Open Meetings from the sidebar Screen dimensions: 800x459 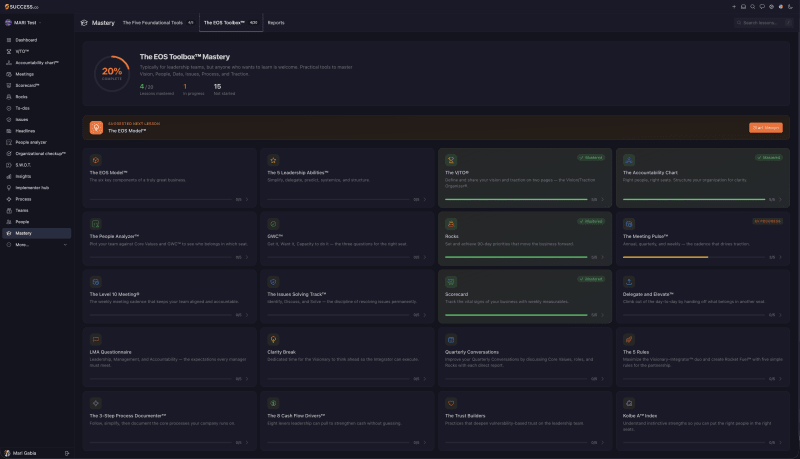[36, 74]
